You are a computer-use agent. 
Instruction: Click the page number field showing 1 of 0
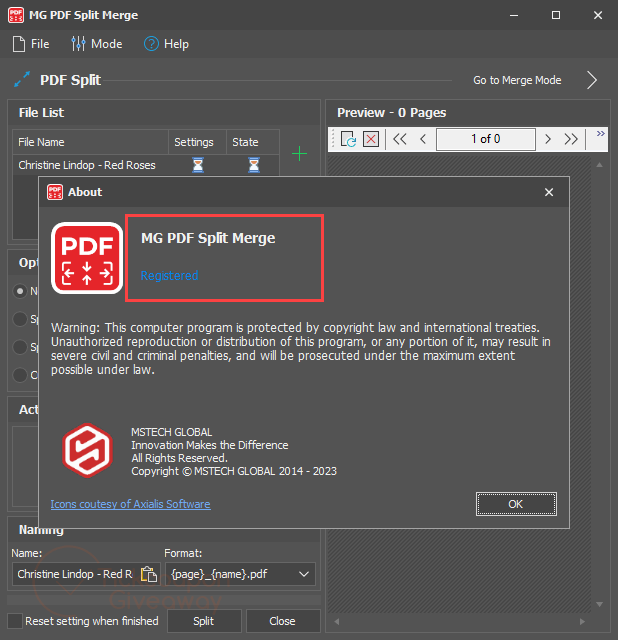coord(486,139)
